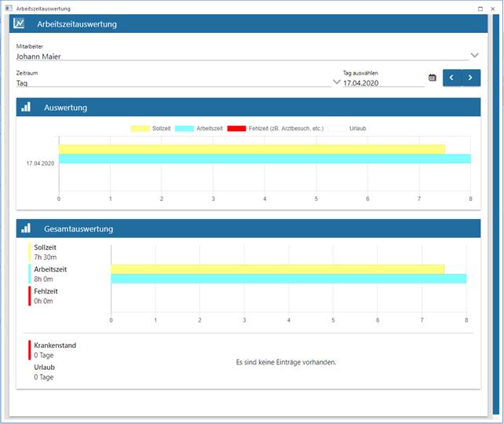Go to previous day with left arrow
Screen dimensions: 504x424
tap(451, 78)
